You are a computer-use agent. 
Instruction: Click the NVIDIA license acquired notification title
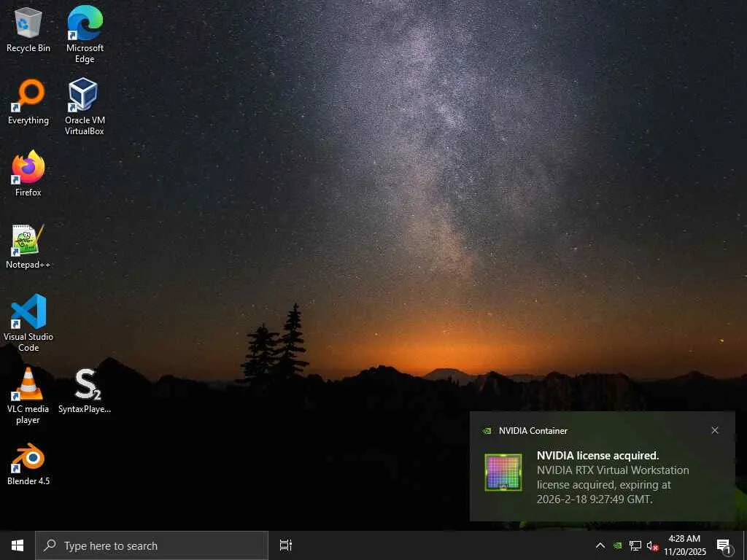(597, 456)
